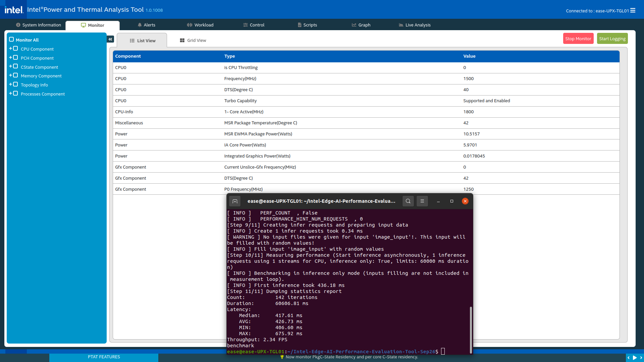Open the hamburger menu next to the connection name
Screen dimensions: 644x362
pos(633,11)
